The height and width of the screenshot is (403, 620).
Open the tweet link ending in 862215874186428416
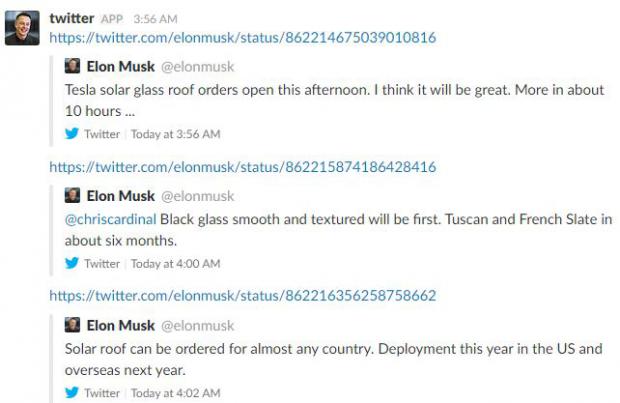(242, 167)
